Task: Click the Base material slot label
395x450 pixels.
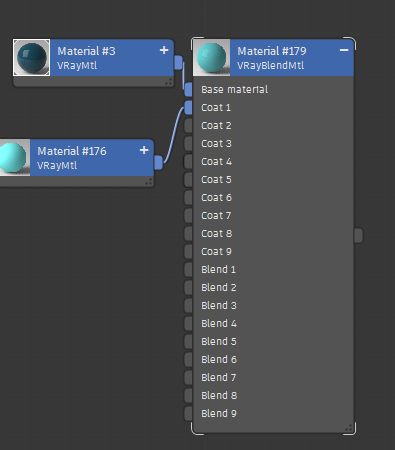Action: coord(235,89)
